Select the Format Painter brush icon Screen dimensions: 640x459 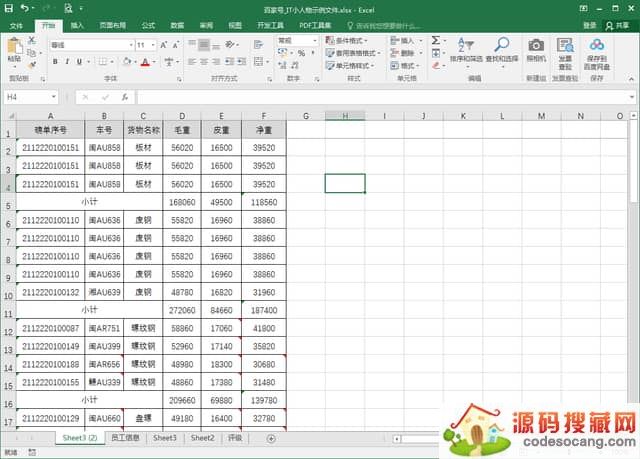[x=33, y=64]
